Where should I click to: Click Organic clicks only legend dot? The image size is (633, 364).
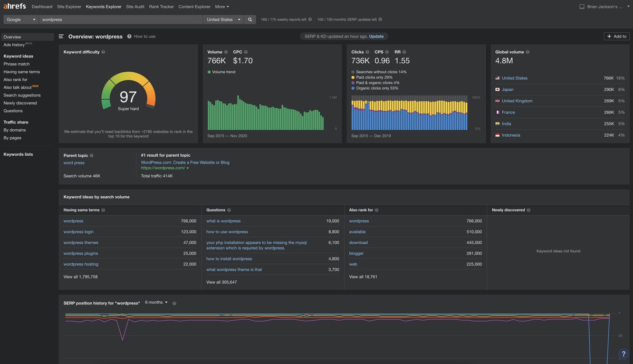coord(353,88)
